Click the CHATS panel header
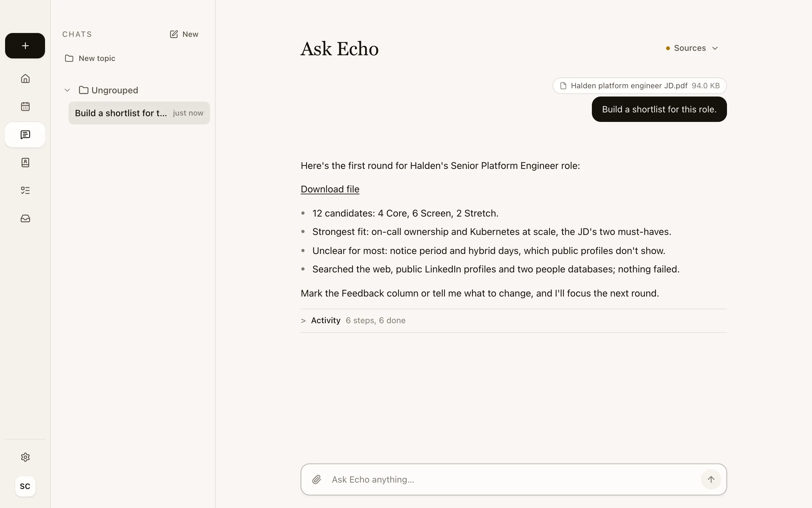The height and width of the screenshot is (508, 812). [77, 34]
